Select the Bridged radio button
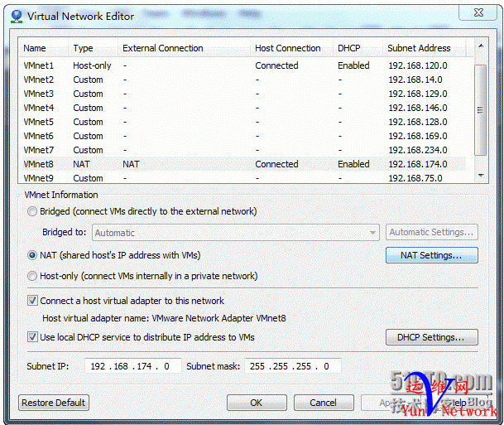The width and height of the screenshot is (504, 425). 32,212
